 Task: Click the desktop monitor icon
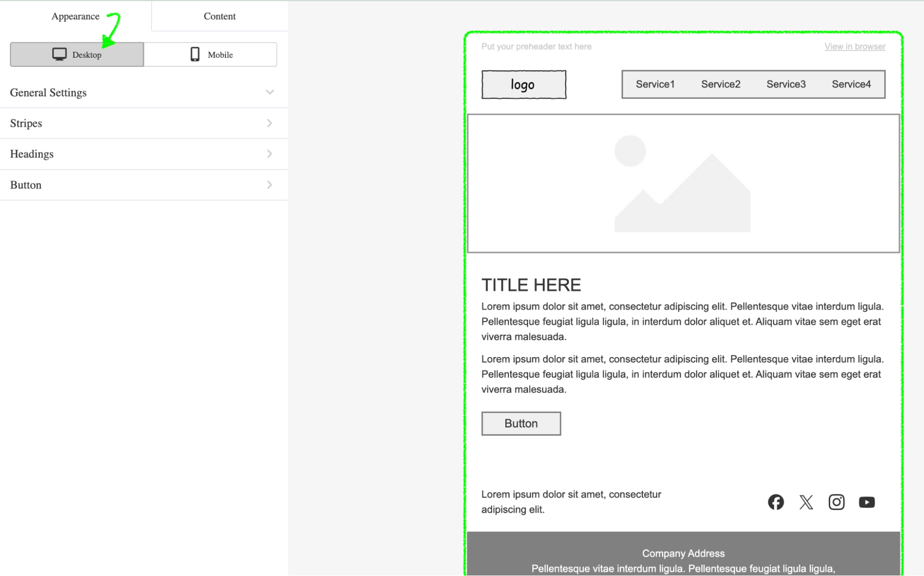pyautogui.click(x=59, y=55)
